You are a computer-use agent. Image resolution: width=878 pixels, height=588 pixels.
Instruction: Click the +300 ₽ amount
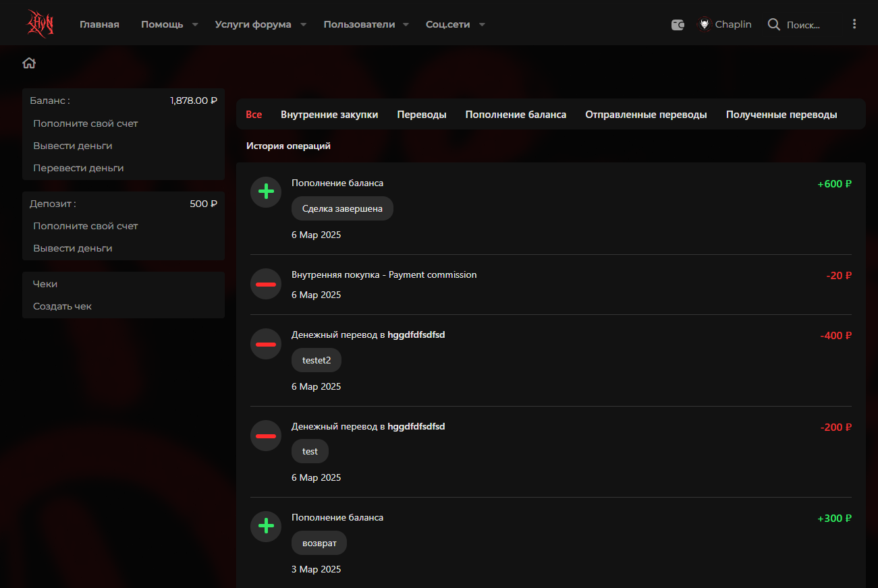[x=834, y=519]
